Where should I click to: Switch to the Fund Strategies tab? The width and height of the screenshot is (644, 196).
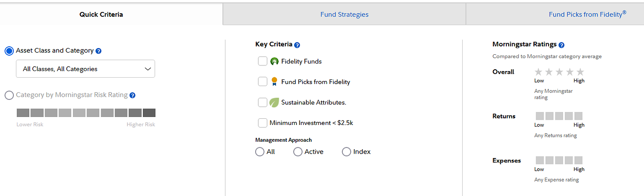(344, 14)
